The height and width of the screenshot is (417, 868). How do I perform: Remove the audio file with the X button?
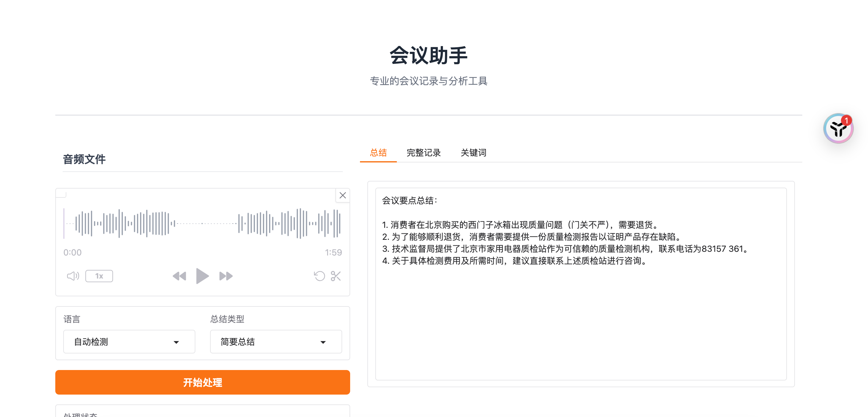pos(342,195)
